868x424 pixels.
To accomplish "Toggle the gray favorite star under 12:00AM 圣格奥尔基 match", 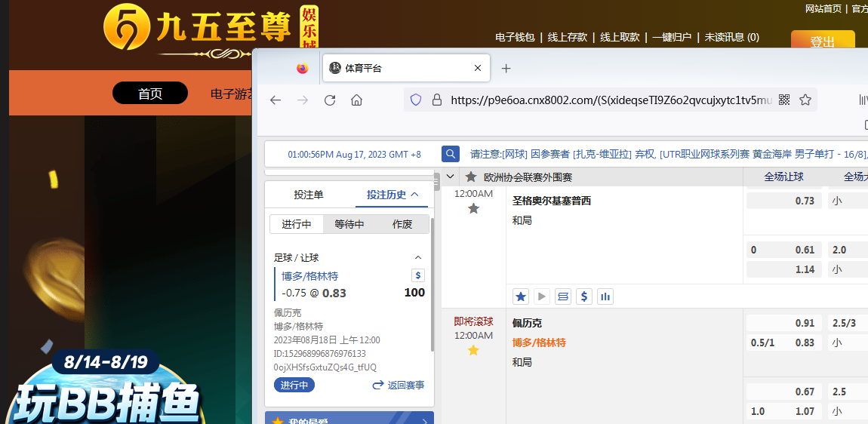I will coord(473,208).
